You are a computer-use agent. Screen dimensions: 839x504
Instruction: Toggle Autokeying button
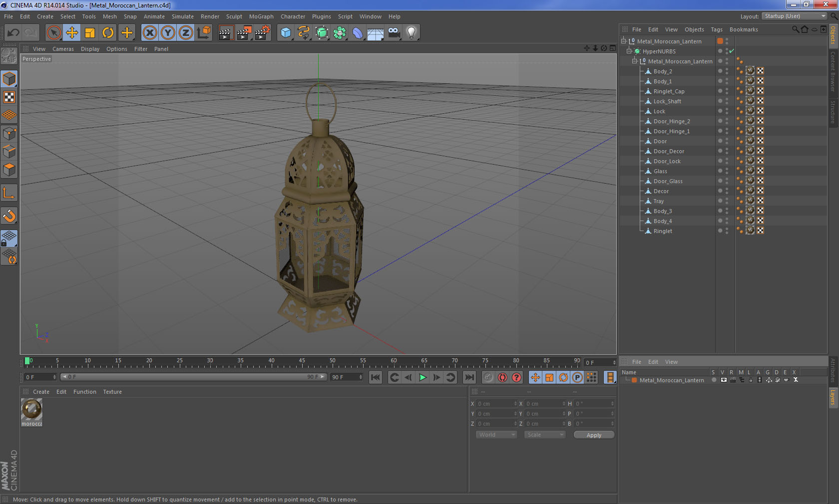(502, 377)
